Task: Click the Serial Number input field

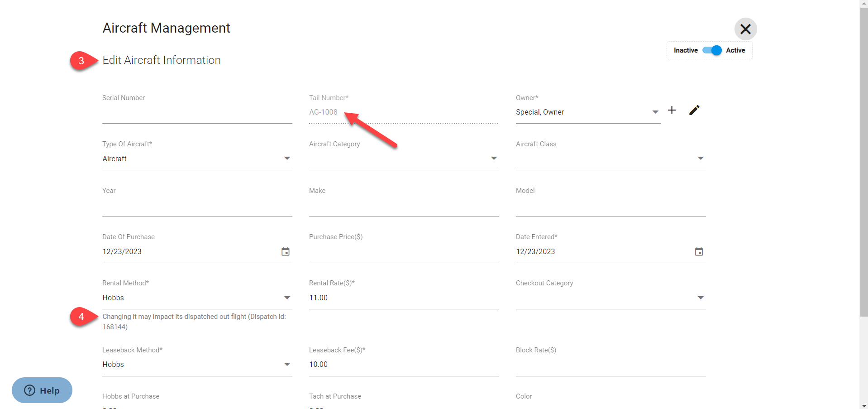Action: click(x=197, y=113)
